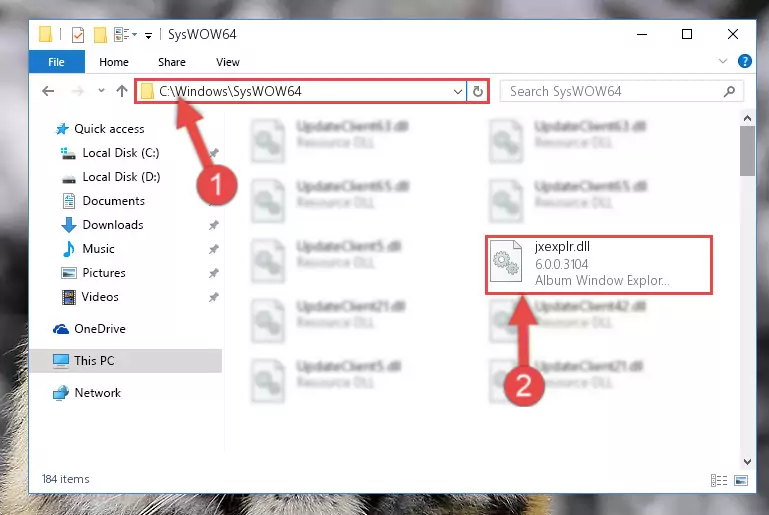Open the Customize Quick Access Toolbar dropdown
The height and width of the screenshot is (515, 769).
click(148, 35)
